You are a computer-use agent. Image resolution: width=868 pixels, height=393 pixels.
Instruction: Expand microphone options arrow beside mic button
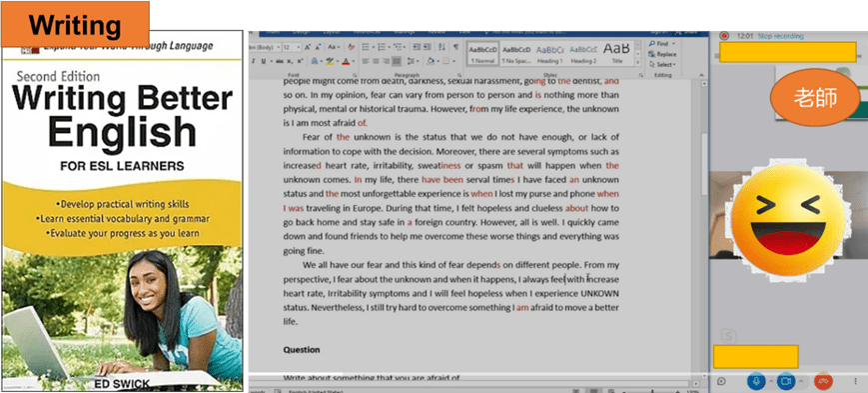click(771, 381)
